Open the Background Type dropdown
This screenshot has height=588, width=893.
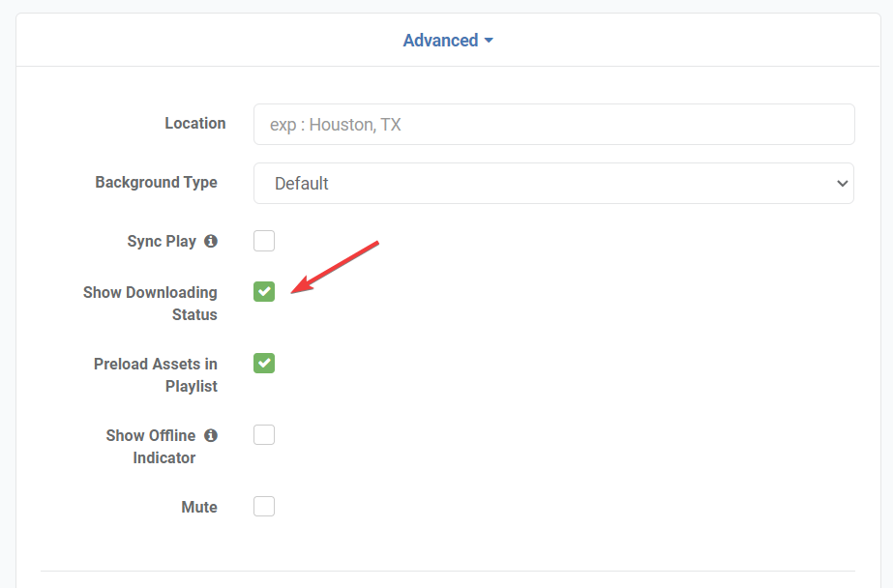(553, 184)
